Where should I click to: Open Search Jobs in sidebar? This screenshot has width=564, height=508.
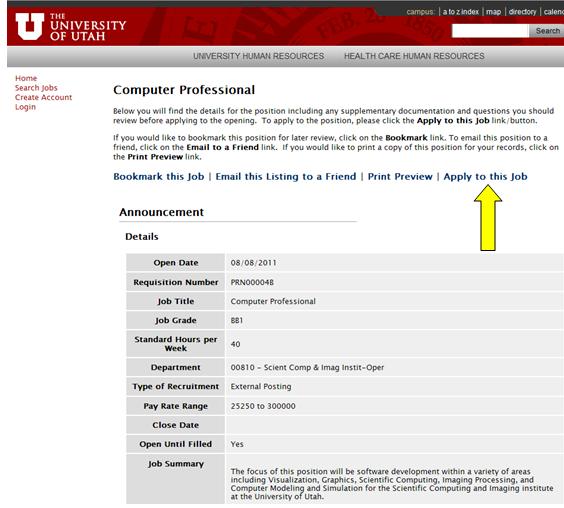pyautogui.click(x=36, y=88)
